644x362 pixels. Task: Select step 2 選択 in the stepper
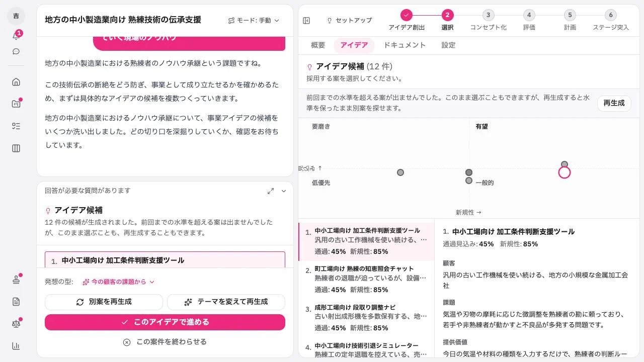click(x=447, y=21)
